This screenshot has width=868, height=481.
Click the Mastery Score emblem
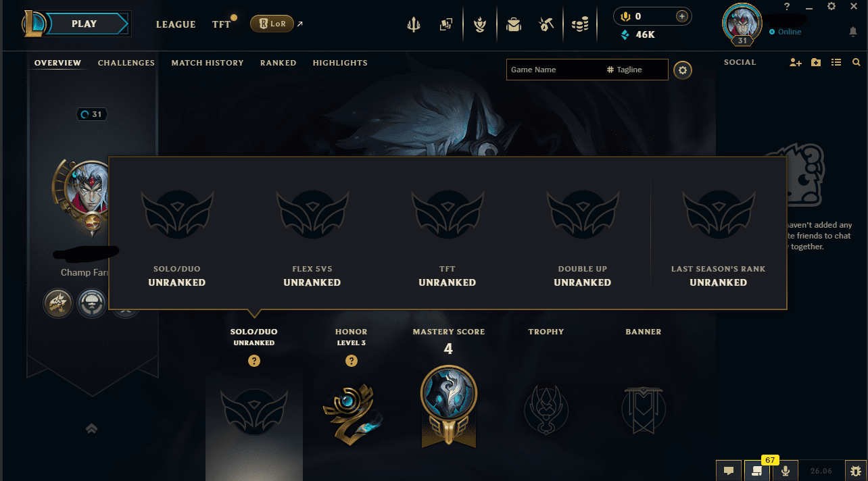[x=448, y=405]
